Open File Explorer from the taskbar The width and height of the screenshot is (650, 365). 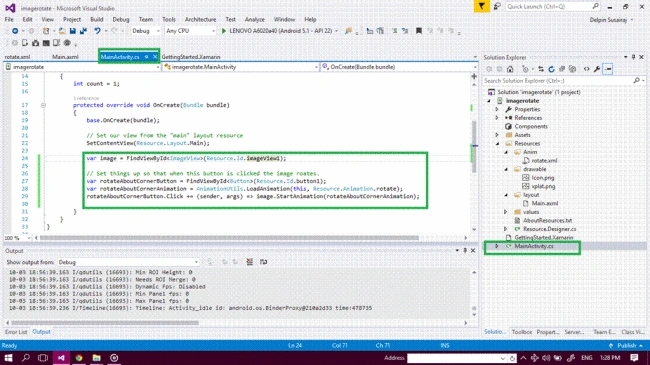pos(97,358)
